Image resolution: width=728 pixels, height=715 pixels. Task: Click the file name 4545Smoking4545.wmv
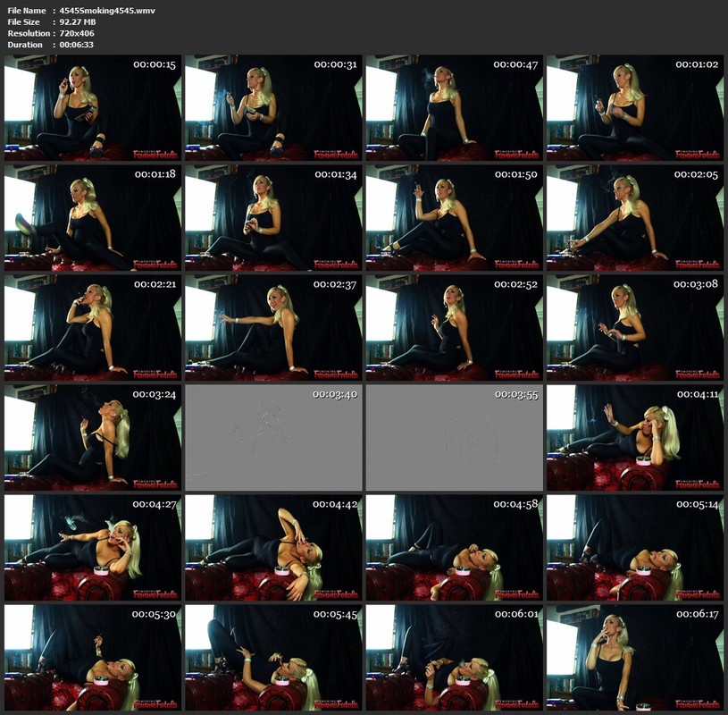[x=107, y=11]
